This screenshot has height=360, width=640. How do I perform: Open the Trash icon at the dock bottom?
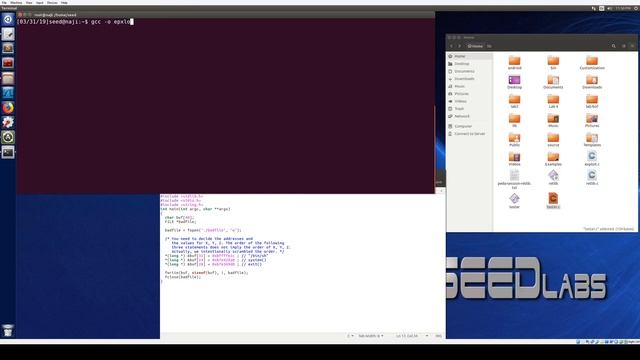coord(8,330)
